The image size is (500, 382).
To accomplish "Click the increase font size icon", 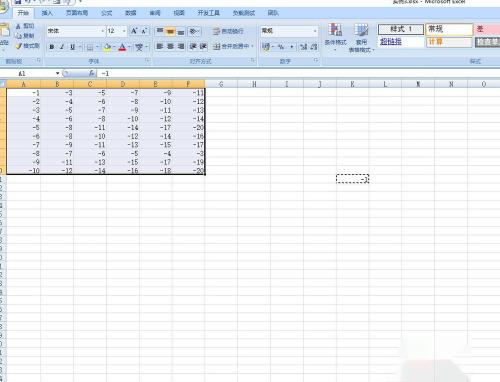I will [x=134, y=31].
